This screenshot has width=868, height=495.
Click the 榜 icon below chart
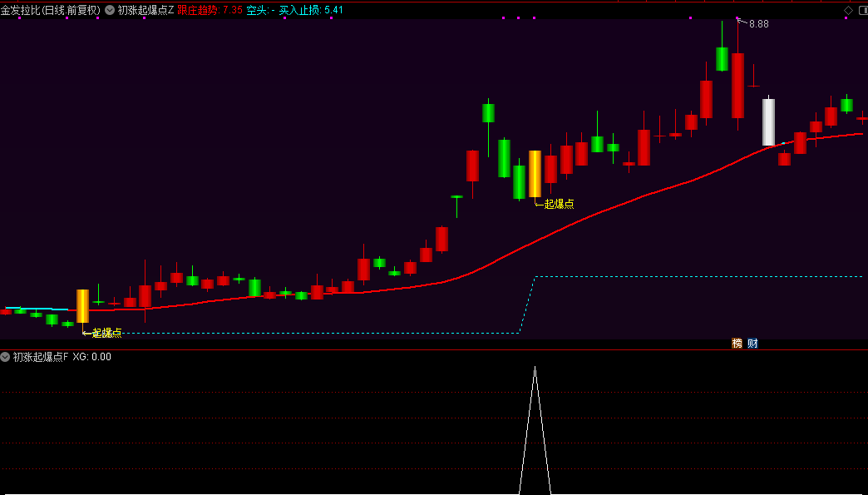(x=737, y=344)
